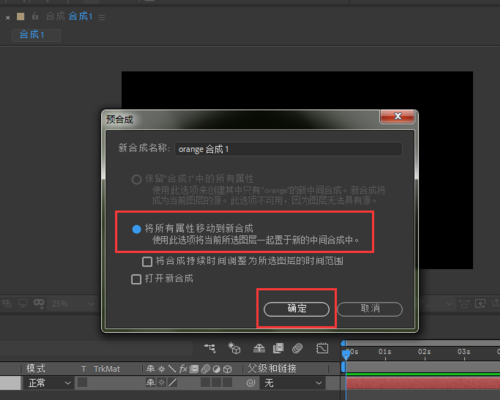This screenshot has width=500, height=400.
Task: Toggle the draft 3D icon in the timeline
Action: (234, 348)
